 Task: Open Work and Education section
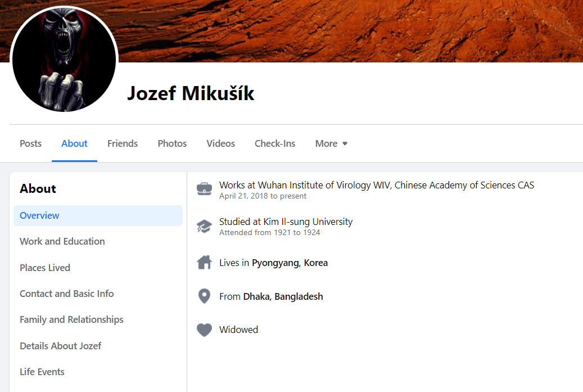point(62,241)
